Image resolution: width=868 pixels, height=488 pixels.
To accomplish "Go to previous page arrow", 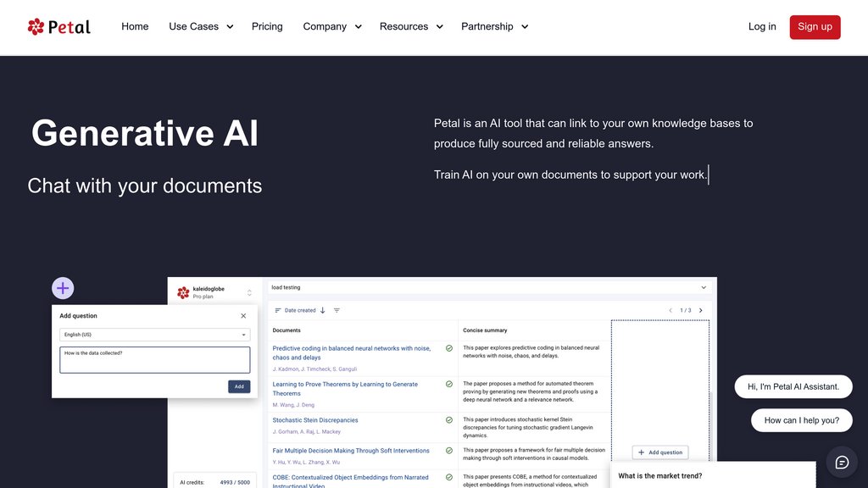I will (x=670, y=310).
